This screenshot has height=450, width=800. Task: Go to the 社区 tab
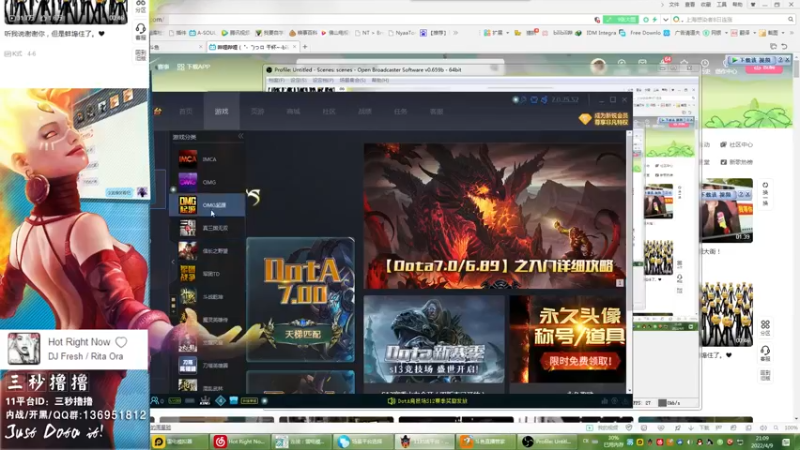tap(329, 111)
